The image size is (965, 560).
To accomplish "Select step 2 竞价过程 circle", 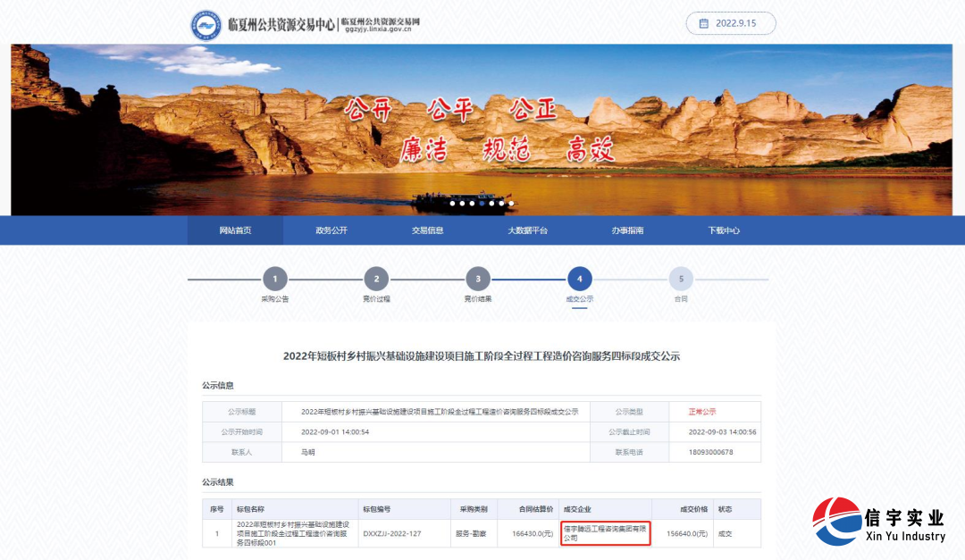I will tap(375, 280).
